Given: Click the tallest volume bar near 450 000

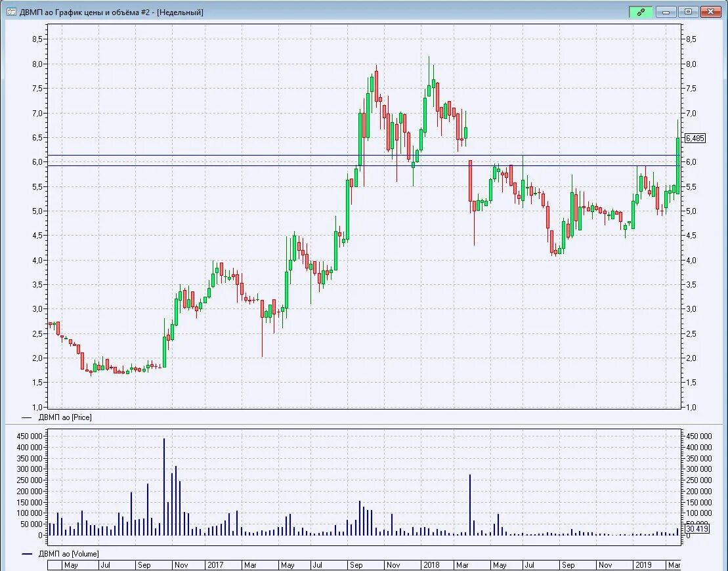Looking at the screenshot, I should tap(164, 486).
